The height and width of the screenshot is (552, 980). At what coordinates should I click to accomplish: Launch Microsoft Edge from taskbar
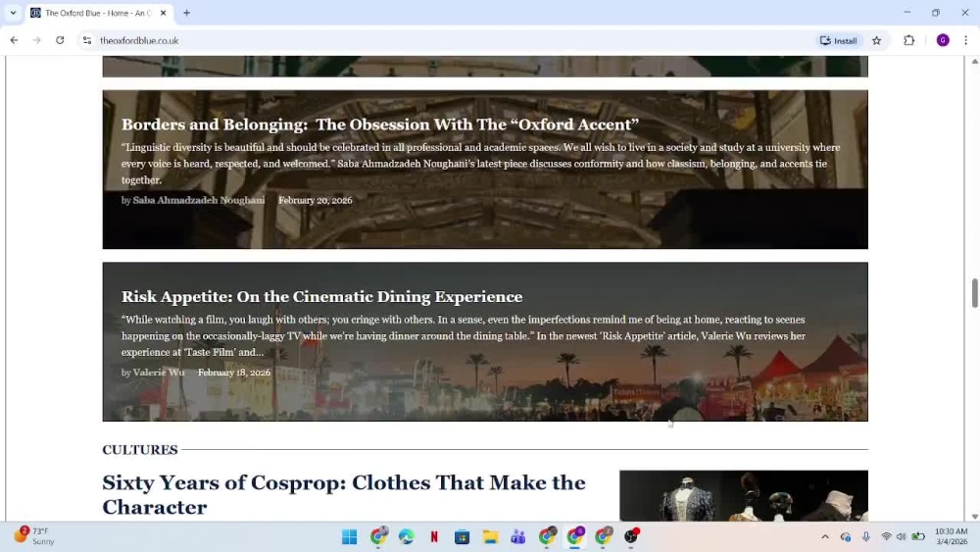(x=407, y=536)
